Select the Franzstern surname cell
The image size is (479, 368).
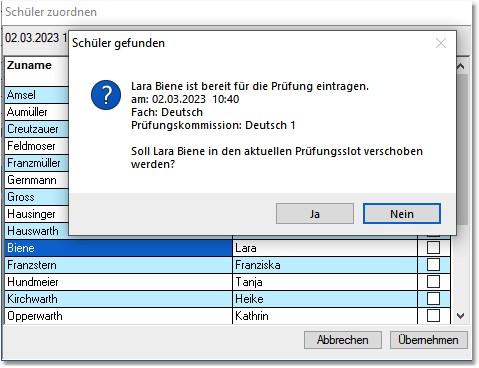pos(119,265)
